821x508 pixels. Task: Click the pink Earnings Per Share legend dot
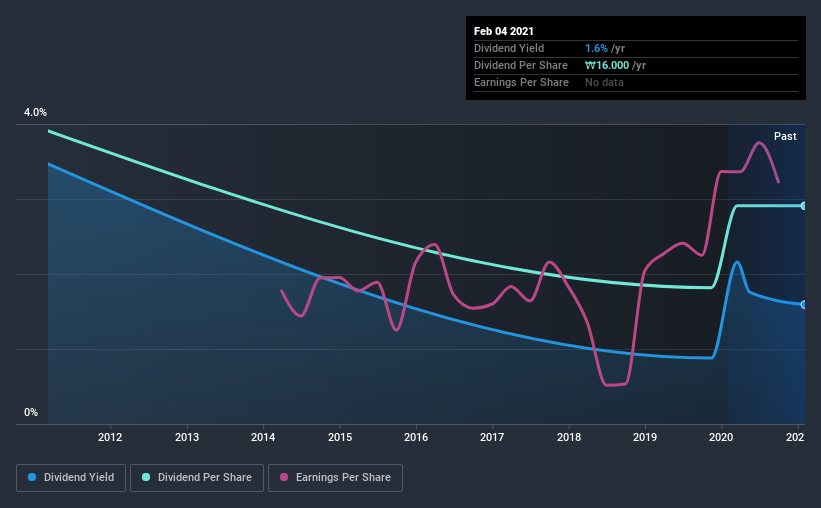pyautogui.click(x=284, y=477)
